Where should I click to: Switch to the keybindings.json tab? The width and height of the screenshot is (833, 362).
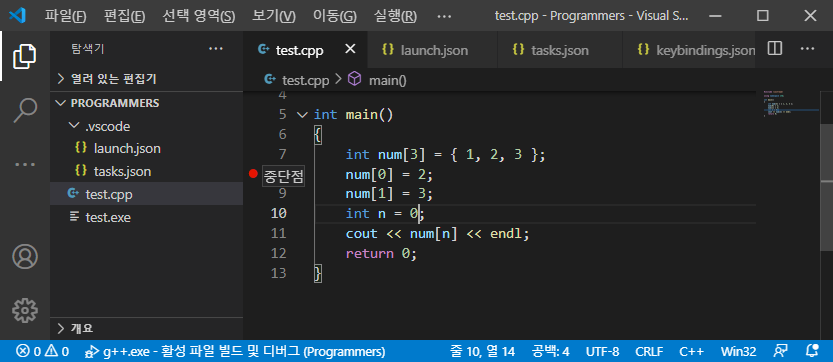tap(688, 50)
